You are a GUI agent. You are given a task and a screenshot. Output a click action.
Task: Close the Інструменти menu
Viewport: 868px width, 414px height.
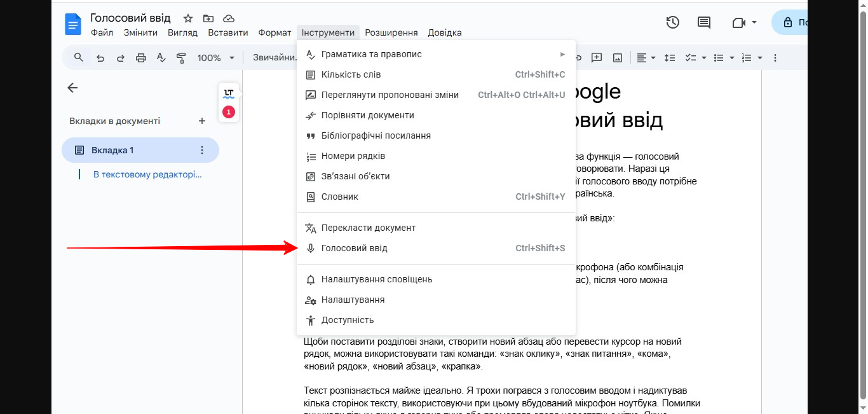pyautogui.click(x=328, y=32)
